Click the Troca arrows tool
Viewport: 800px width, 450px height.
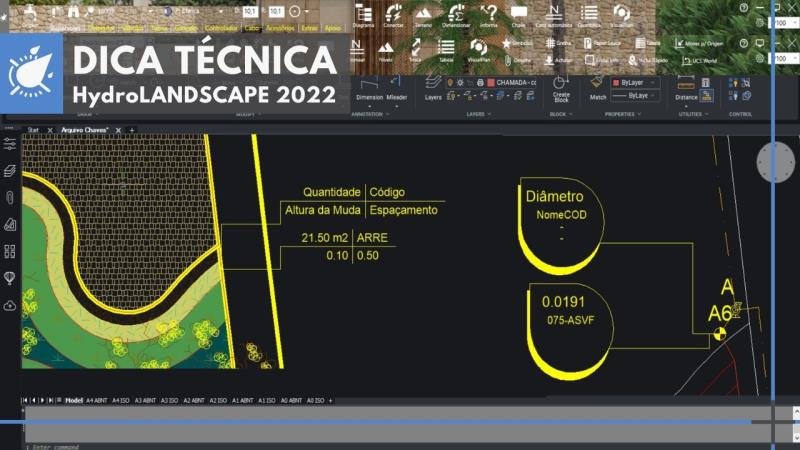(415, 51)
